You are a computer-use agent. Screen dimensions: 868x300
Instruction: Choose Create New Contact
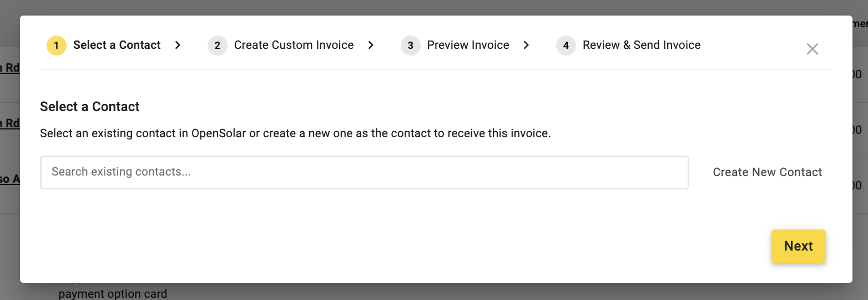767,172
